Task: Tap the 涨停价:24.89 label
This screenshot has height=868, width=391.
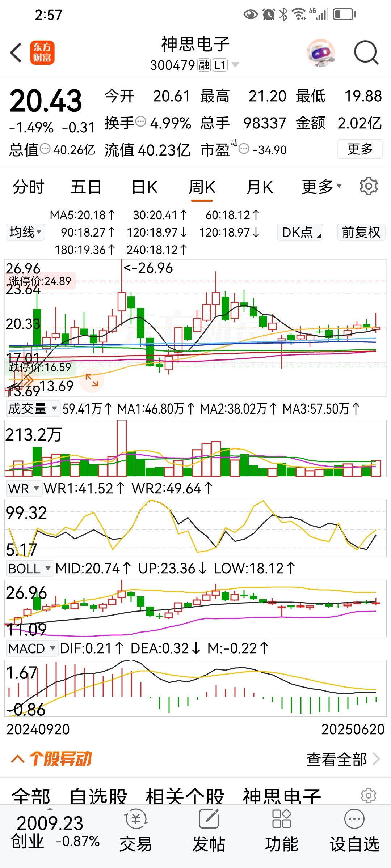Action: [40, 281]
